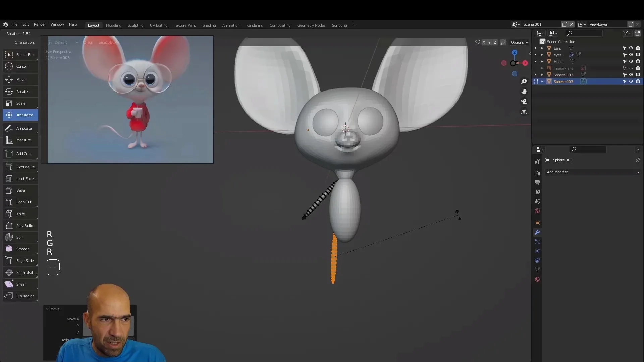This screenshot has width=644, height=362.
Task: Activate the Annotate tool
Action: [20, 128]
